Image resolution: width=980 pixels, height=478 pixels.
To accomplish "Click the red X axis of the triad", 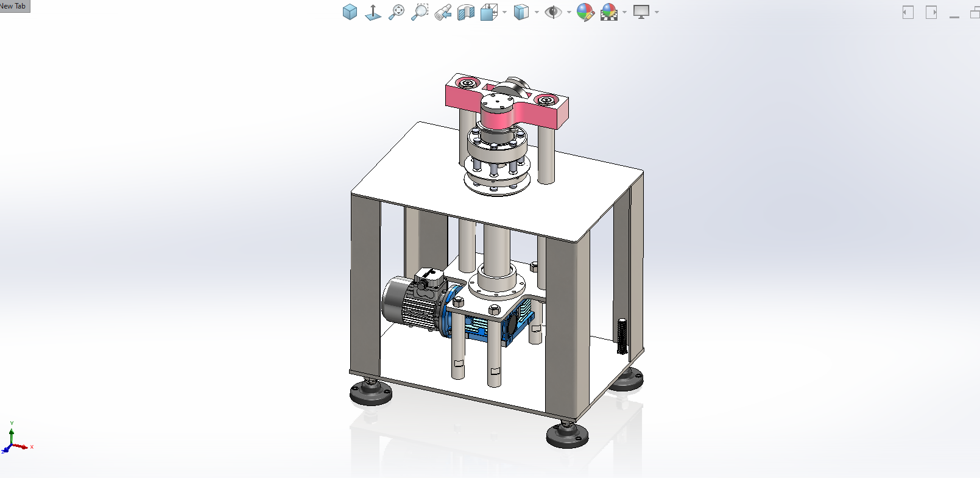I will click(x=21, y=447).
